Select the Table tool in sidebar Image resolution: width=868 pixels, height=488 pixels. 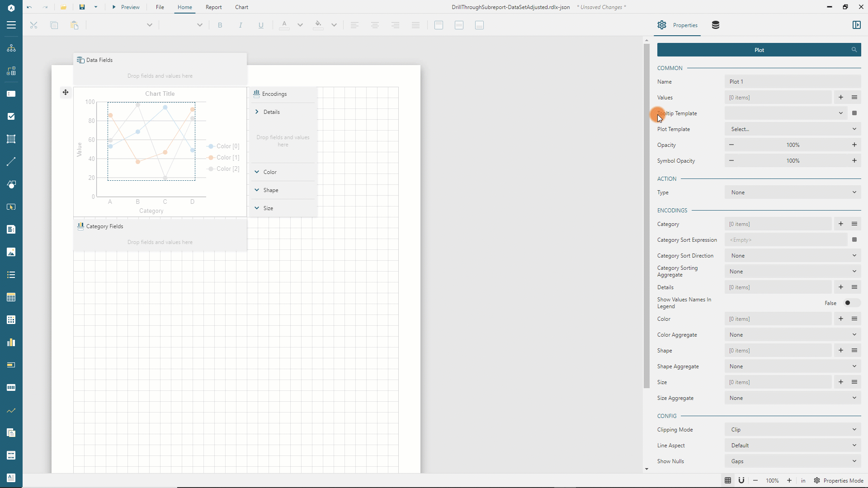pos(11,297)
